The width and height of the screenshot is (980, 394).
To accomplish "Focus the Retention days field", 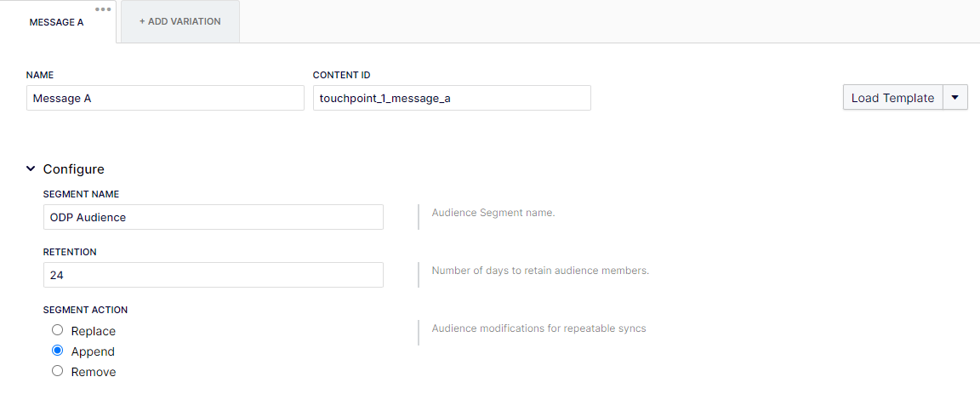I will (x=214, y=275).
